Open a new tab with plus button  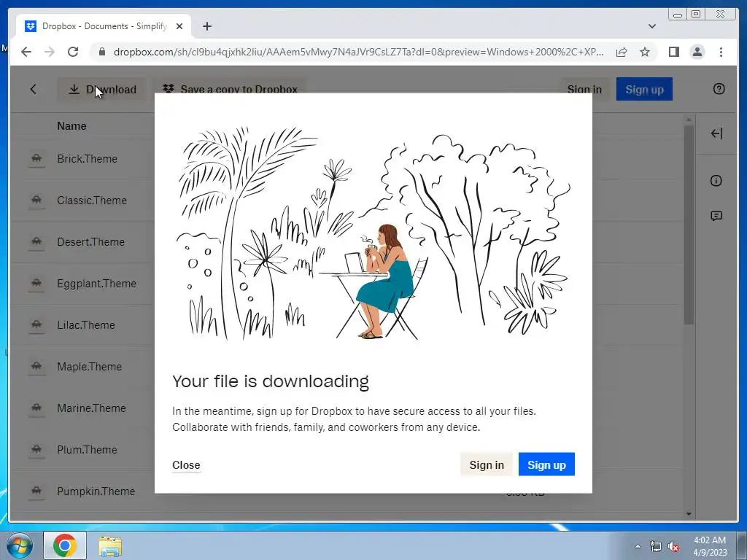point(206,26)
